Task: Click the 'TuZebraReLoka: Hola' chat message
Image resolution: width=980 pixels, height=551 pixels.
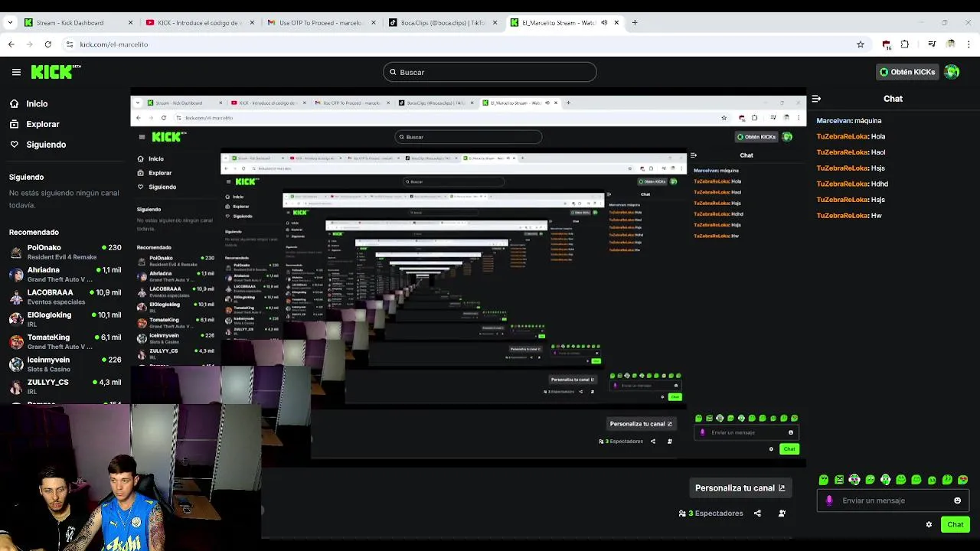Action: pos(851,136)
